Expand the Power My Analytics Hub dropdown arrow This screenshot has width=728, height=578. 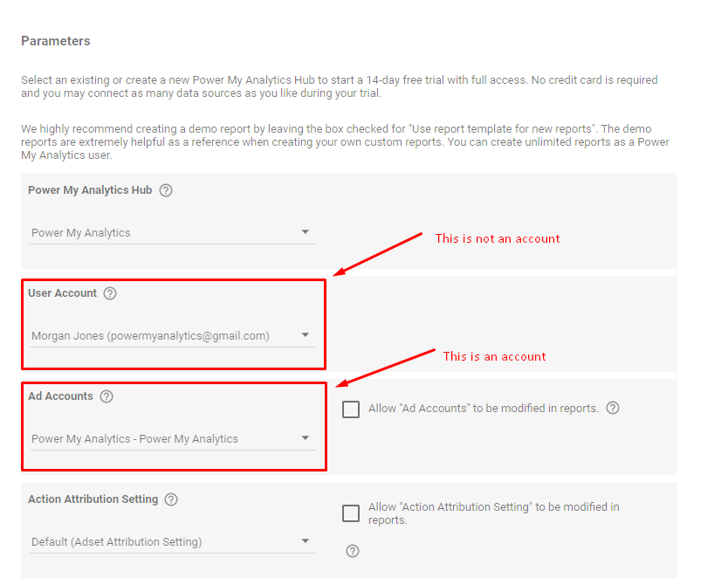coord(305,232)
